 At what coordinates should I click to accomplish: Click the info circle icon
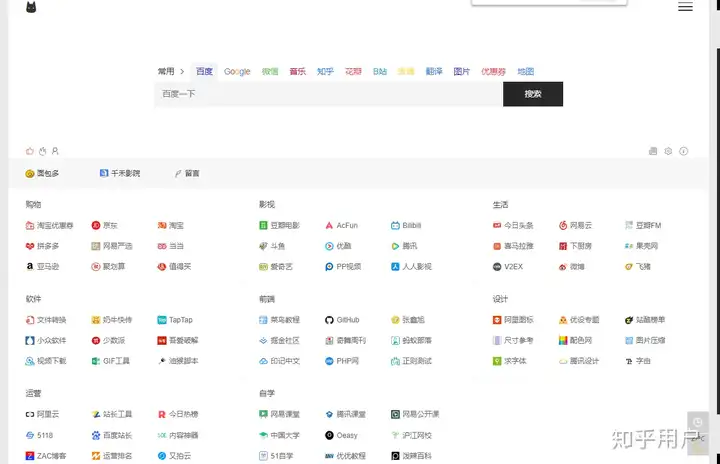point(684,151)
